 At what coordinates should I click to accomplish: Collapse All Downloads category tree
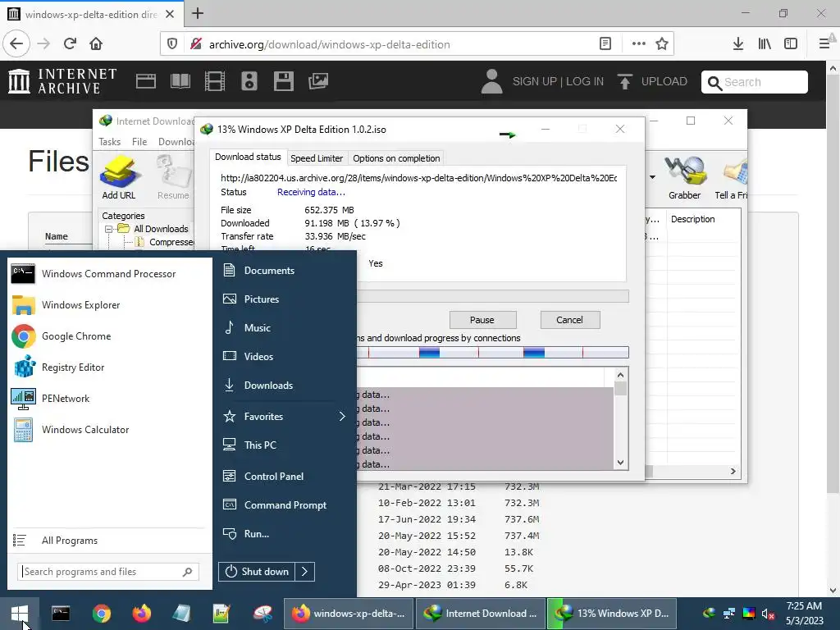109,230
